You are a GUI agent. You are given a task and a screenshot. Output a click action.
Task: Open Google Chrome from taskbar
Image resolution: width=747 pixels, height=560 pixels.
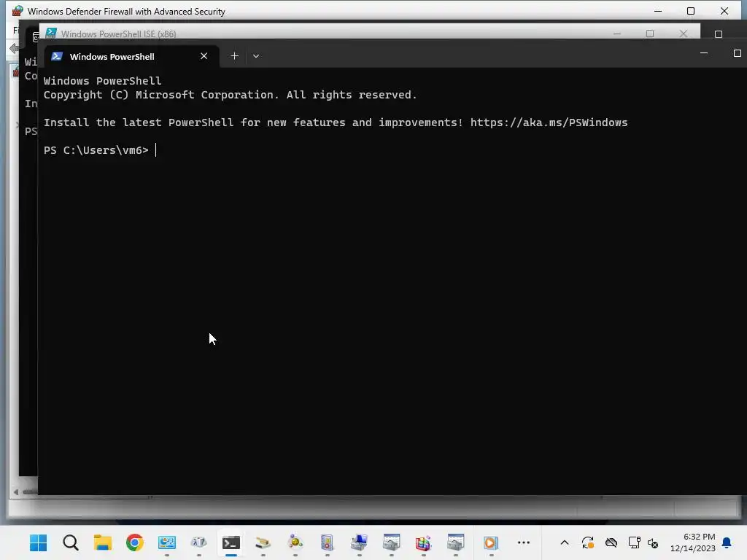(x=135, y=542)
